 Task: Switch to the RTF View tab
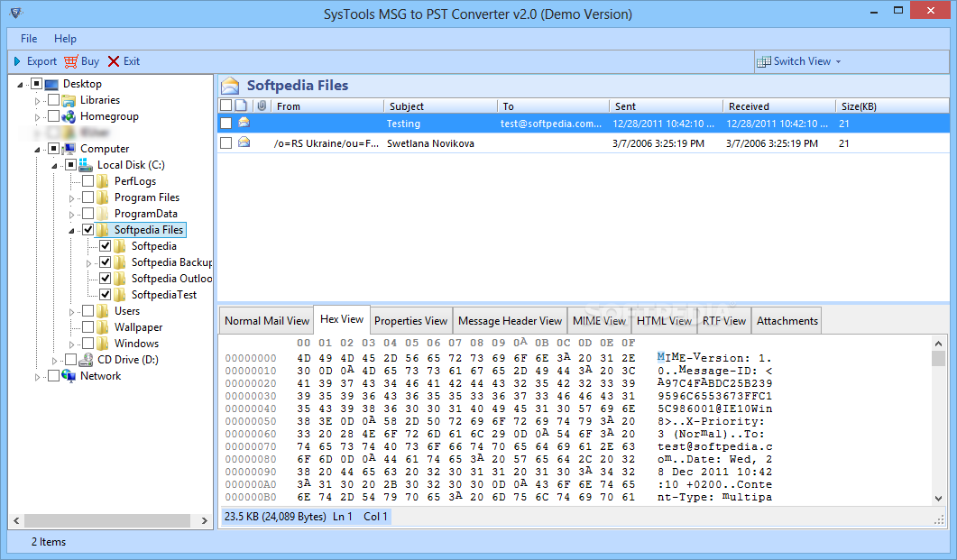(x=724, y=321)
